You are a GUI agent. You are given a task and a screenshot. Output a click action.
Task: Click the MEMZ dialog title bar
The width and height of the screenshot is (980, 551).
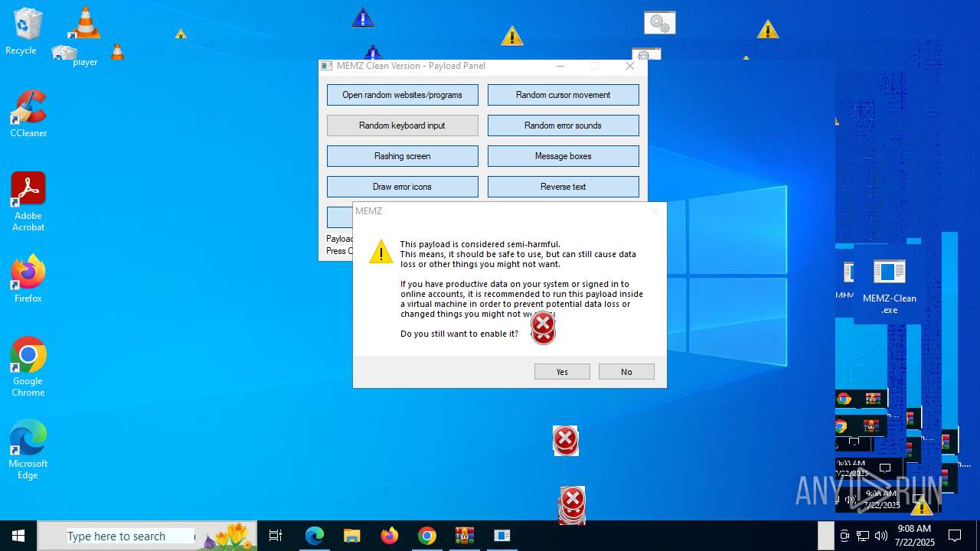pos(509,211)
